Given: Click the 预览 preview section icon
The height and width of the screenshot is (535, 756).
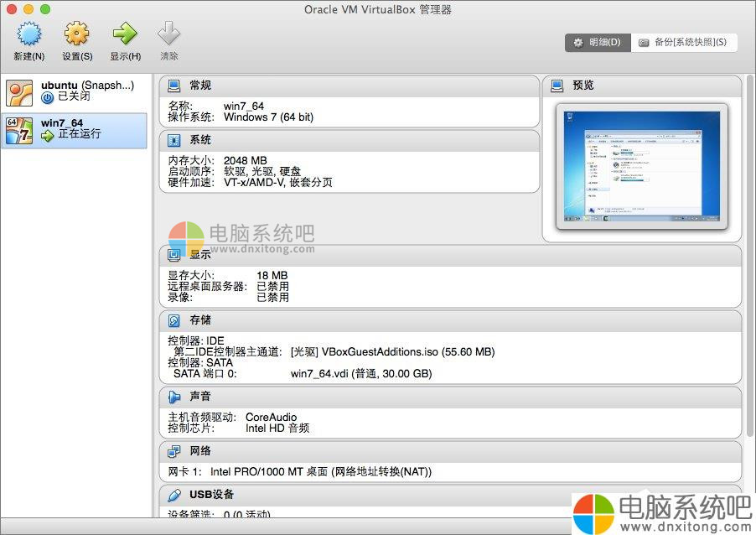Looking at the screenshot, I should tap(557, 86).
